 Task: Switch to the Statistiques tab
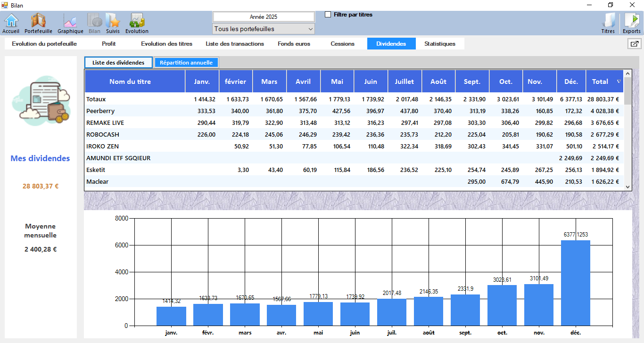[439, 44]
